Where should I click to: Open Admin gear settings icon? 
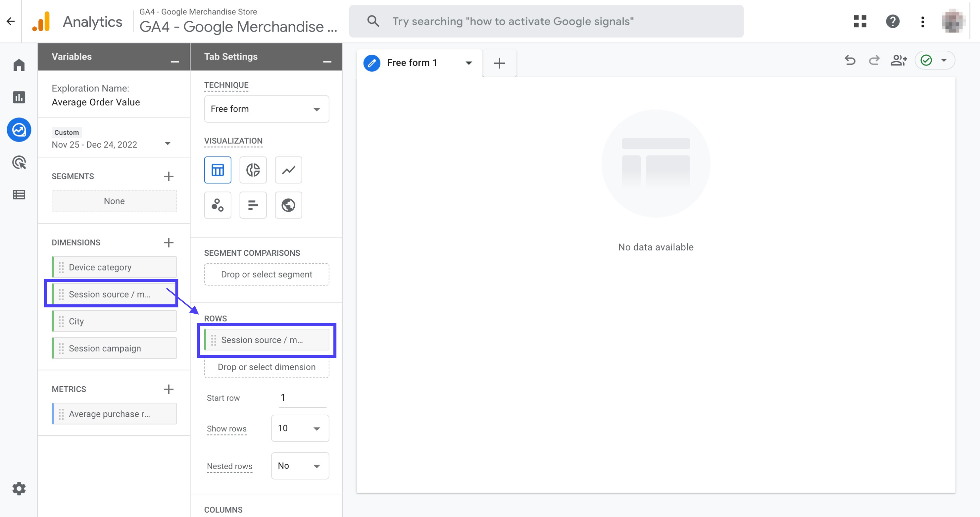point(19,489)
